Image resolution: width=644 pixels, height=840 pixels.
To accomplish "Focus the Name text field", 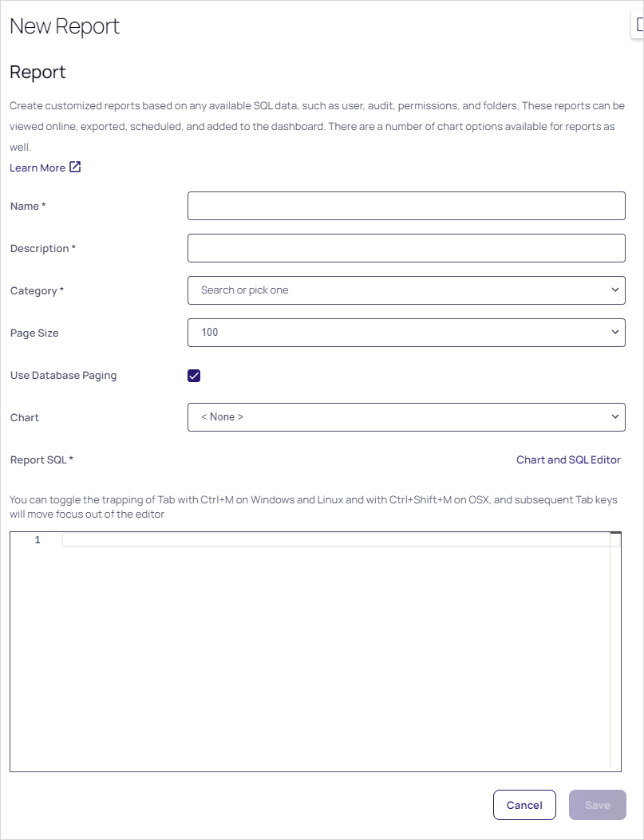I will (x=405, y=206).
